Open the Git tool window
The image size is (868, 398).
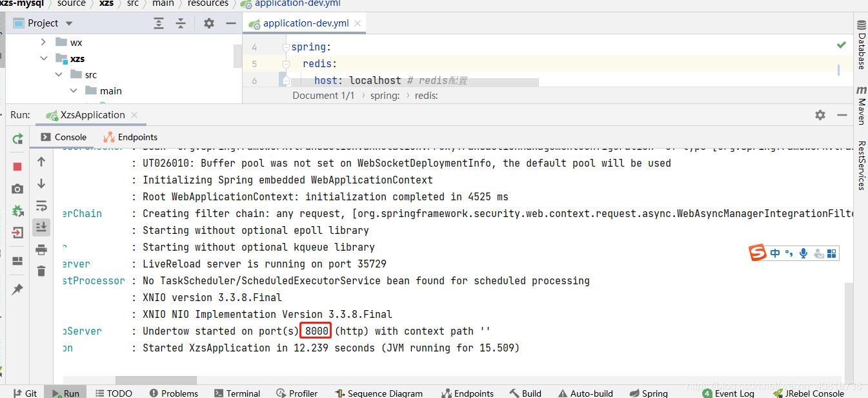point(25,393)
